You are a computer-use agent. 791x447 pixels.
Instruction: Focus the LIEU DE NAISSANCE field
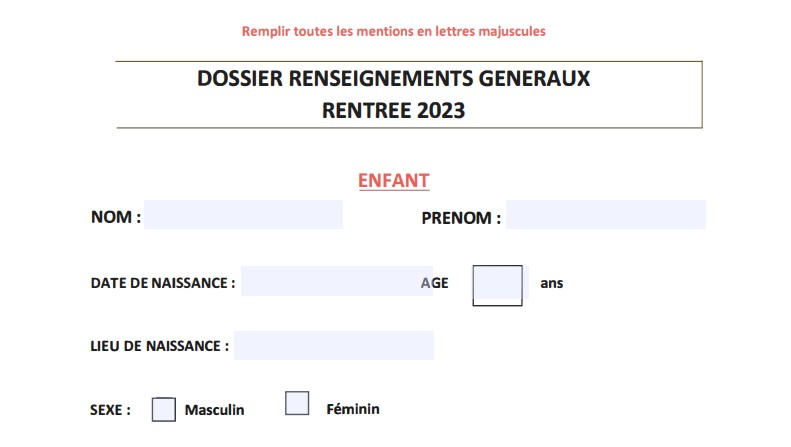pos(333,346)
